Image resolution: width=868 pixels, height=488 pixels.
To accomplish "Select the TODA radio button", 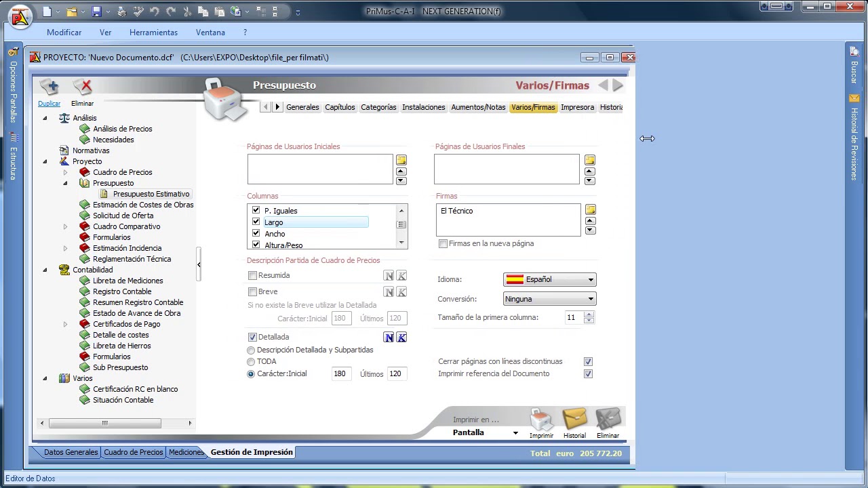I will pyautogui.click(x=251, y=362).
